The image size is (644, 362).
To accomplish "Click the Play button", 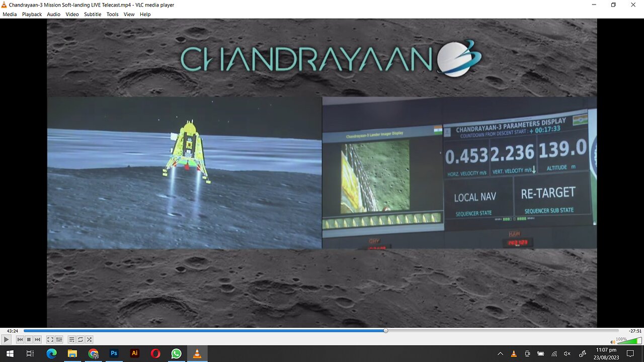I will 7,339.
